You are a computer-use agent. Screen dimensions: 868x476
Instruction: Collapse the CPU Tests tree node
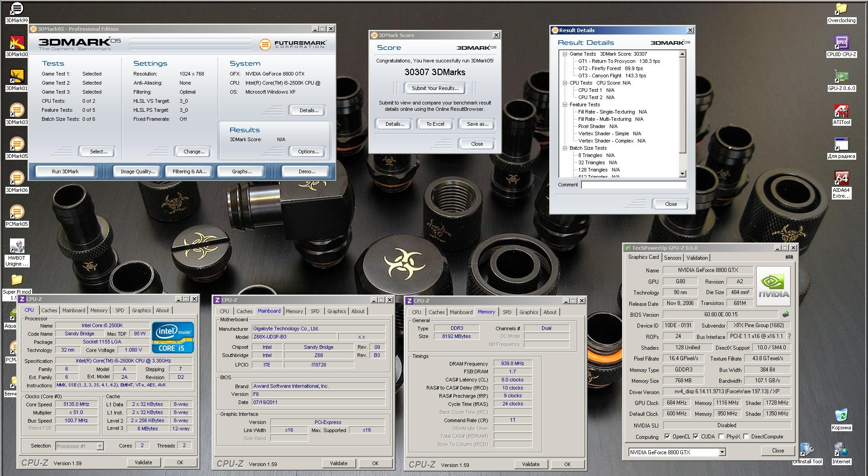click(x=565, y=83)
